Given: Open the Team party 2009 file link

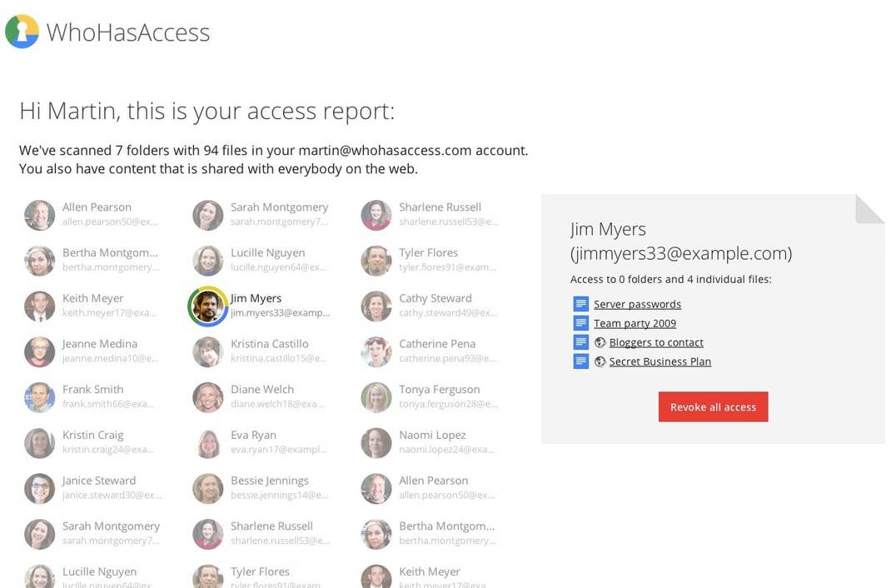Looking at the screenshot, I should (635, 323).
